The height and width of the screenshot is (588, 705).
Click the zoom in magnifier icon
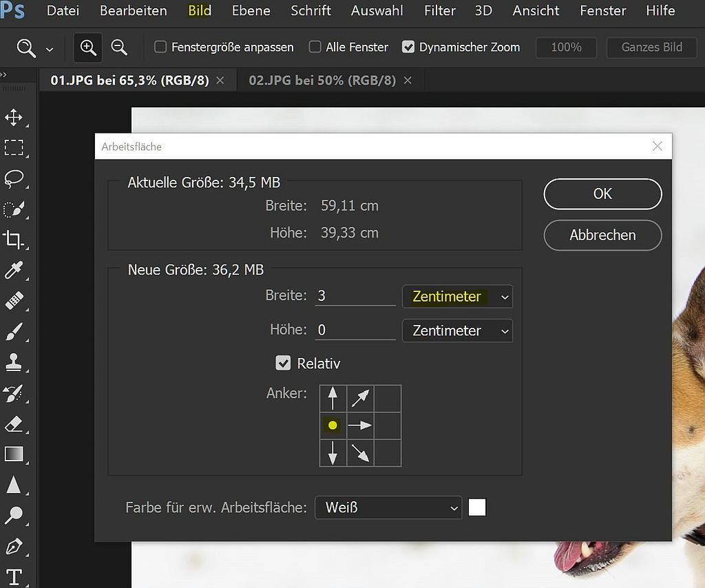pos(88,48)
